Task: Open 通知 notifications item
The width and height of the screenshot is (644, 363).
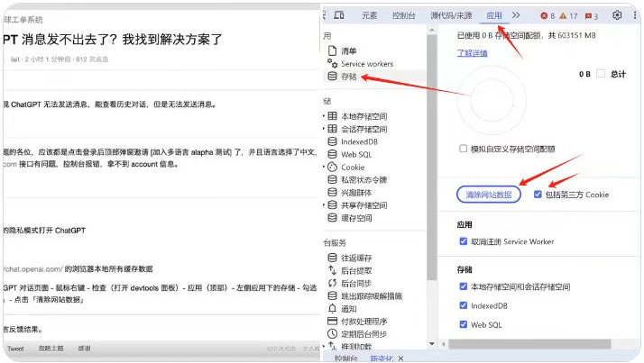Action: (x=348, y=308)
